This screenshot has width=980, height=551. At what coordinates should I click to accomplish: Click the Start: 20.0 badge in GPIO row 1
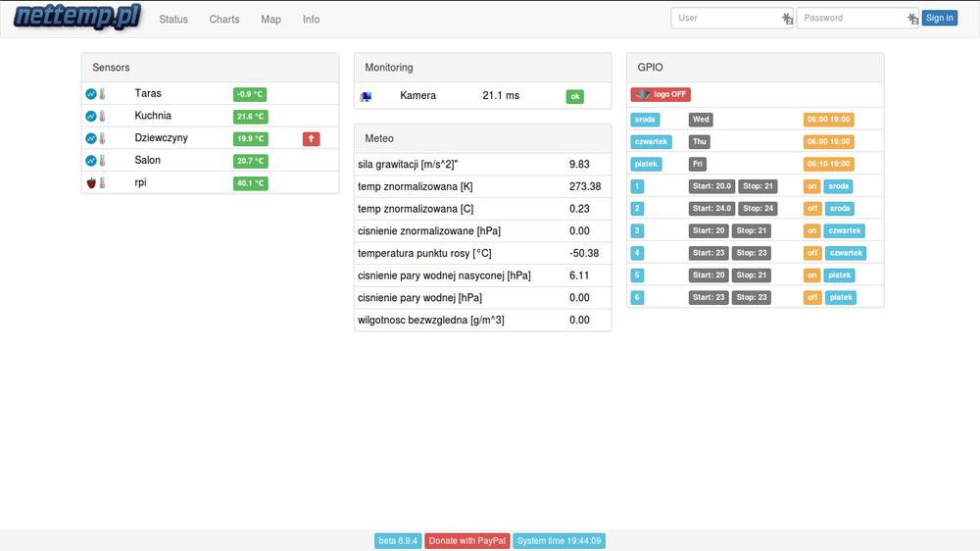click(x=711, y=186)
